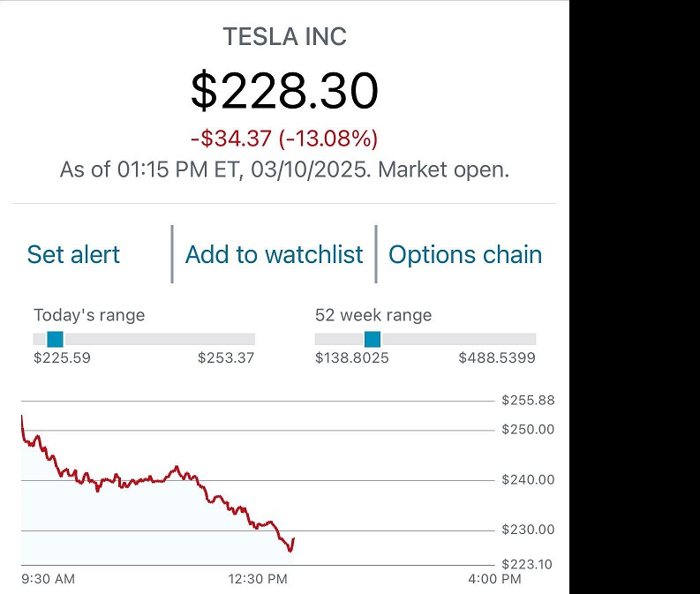Click the $240.00 chart gridline label
This screenshot has height=594, width=700.
click(x=528, y=480)
